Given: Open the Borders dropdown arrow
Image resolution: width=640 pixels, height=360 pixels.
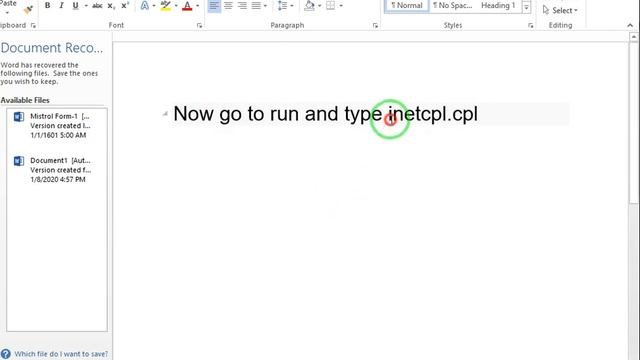Looking at the screenshot, I should point(341,6).
